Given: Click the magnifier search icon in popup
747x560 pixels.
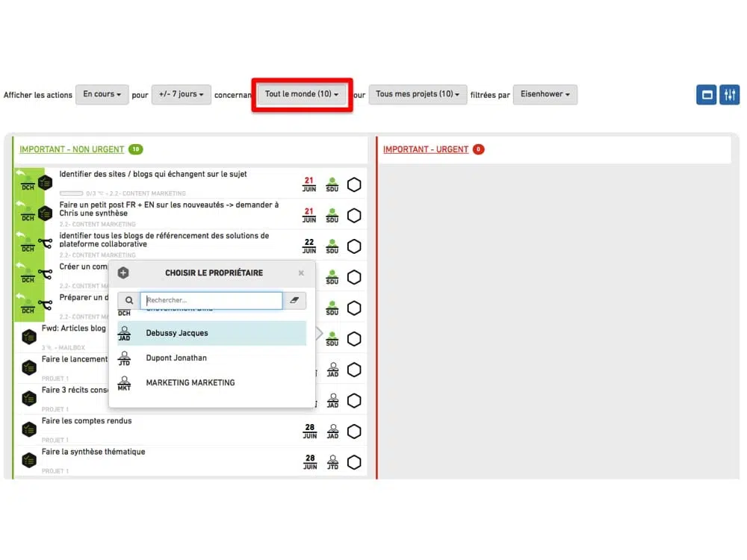Looking at the screenshot, I should [x=129, y=300].
